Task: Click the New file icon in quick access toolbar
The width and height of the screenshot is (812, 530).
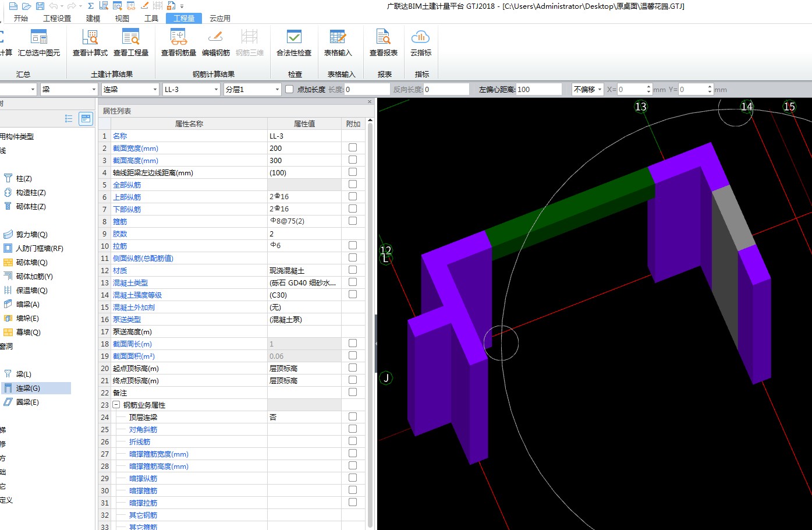Action: [x=13, y=6]
